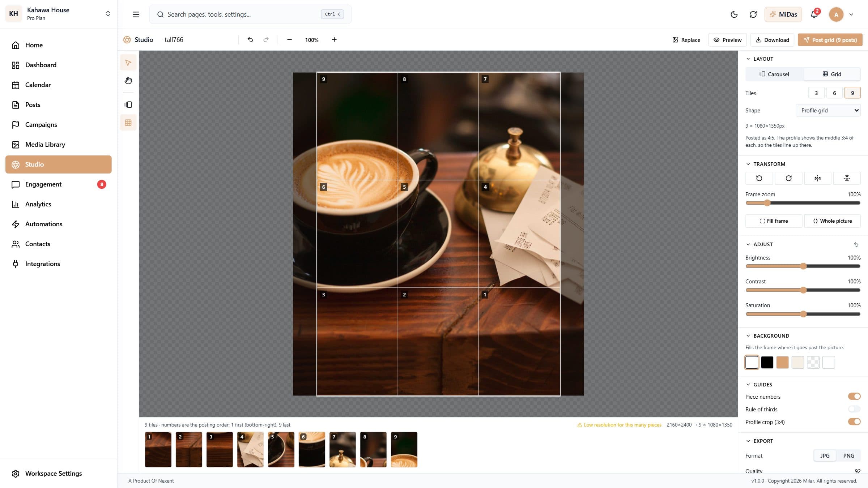The height and width of the screenshot is (488, 868).
Task: Undo the last edit
Action: click(250, 40)
